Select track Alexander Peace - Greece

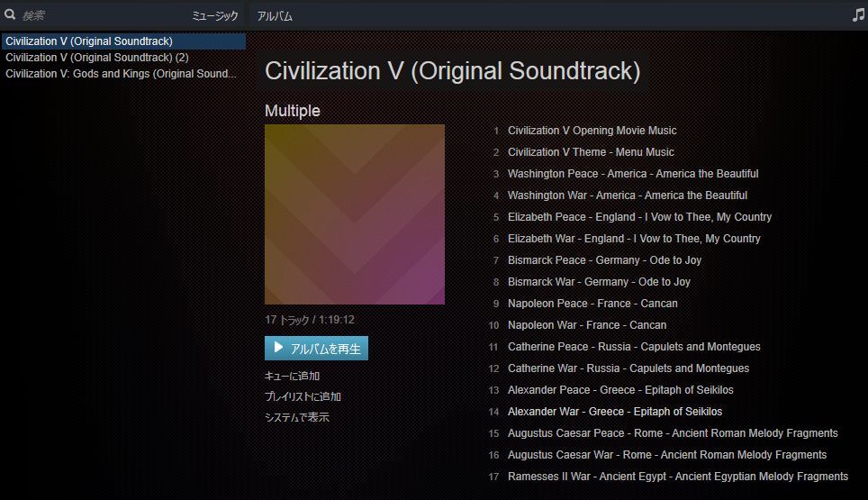click(620, 390)
